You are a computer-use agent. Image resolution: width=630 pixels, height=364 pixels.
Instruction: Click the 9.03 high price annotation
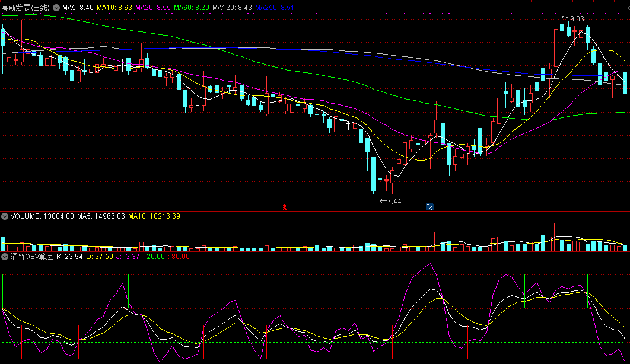click(577, 19)
